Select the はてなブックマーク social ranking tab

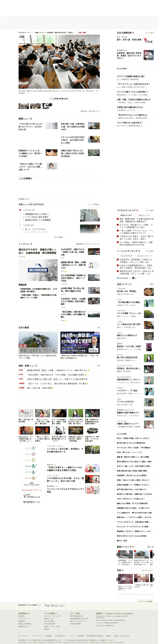tap(144, 256)
